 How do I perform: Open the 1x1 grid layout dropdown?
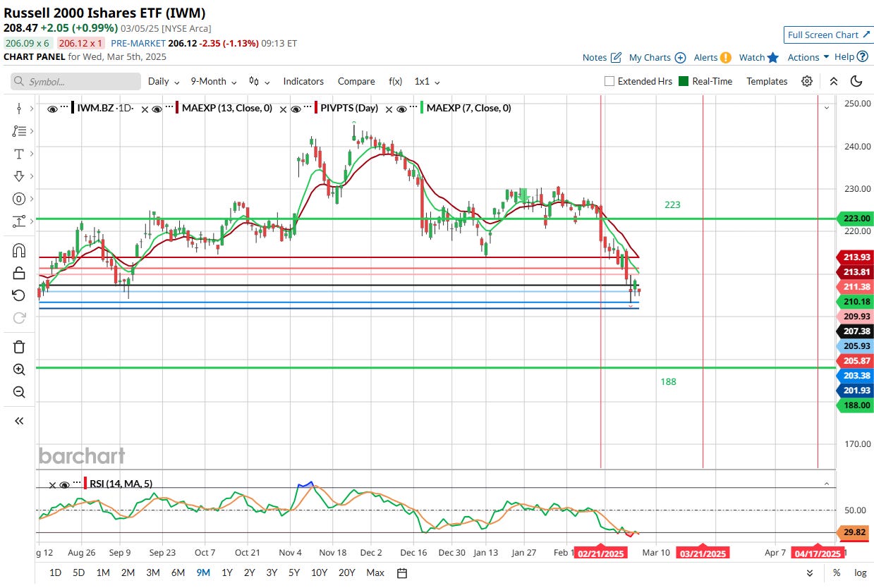(x=427, y=81)
